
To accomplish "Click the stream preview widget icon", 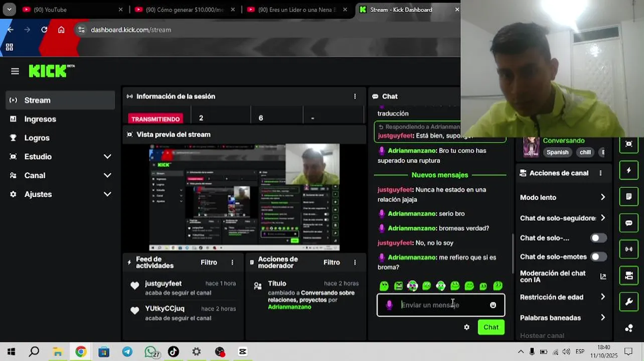I will tap(629, 144).
